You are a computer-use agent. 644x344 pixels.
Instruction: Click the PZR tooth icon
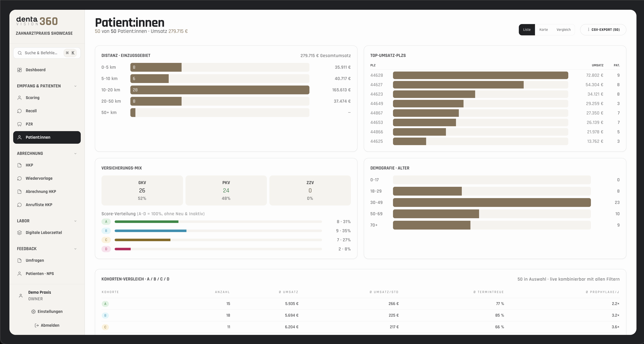point(19,124)
